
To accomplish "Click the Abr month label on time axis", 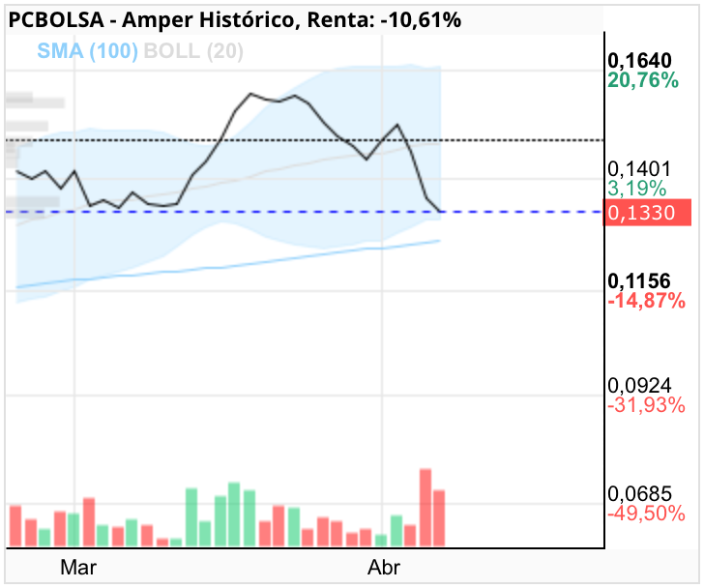I will point(383,568).
